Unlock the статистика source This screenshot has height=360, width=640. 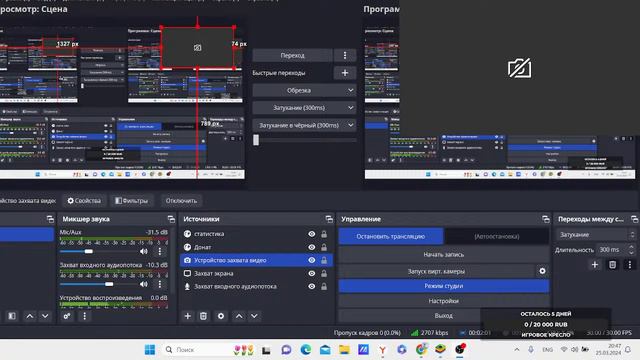click(324, 234)
